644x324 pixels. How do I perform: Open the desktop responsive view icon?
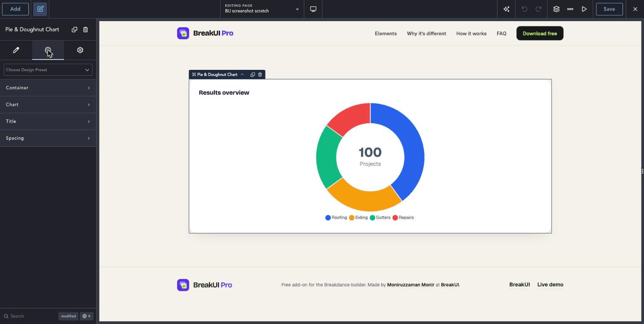[x=313, y=9]
